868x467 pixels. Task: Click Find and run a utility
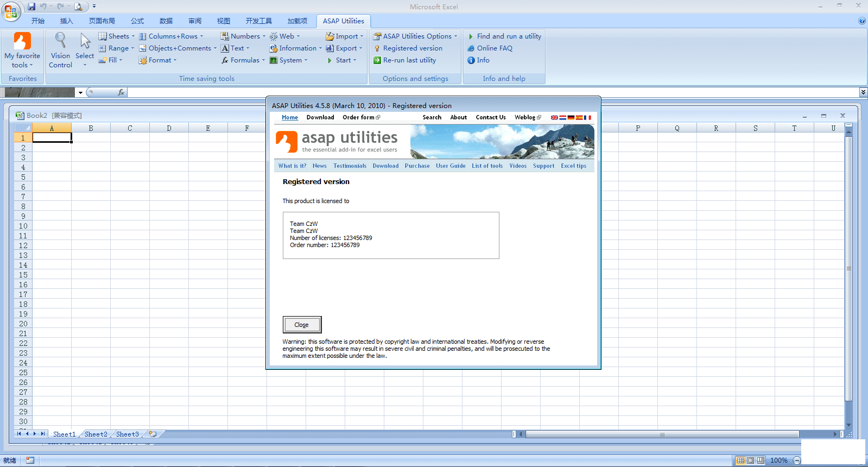[504, 36]
